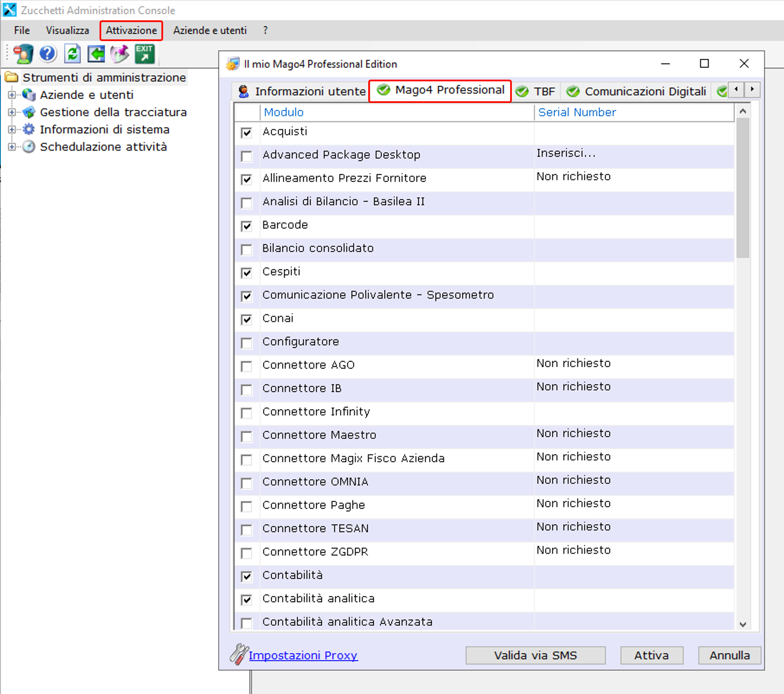Click the Aziende e utenti globe icon
Screen dimensions: 784x694
pos(29,95)
